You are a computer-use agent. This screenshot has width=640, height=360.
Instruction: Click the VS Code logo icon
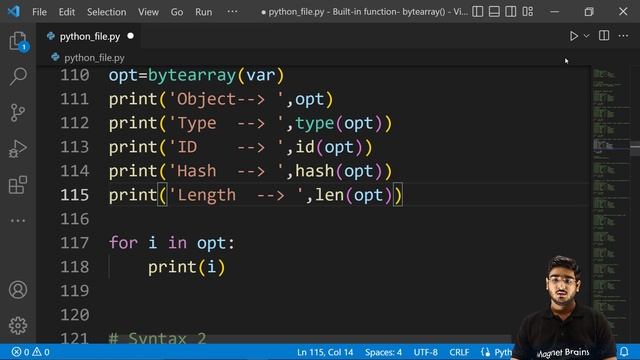[x=13, y=11]
